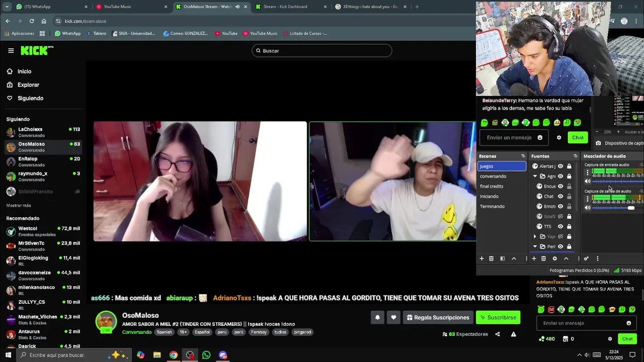Undock the Fuentes panel

[575, 156]
